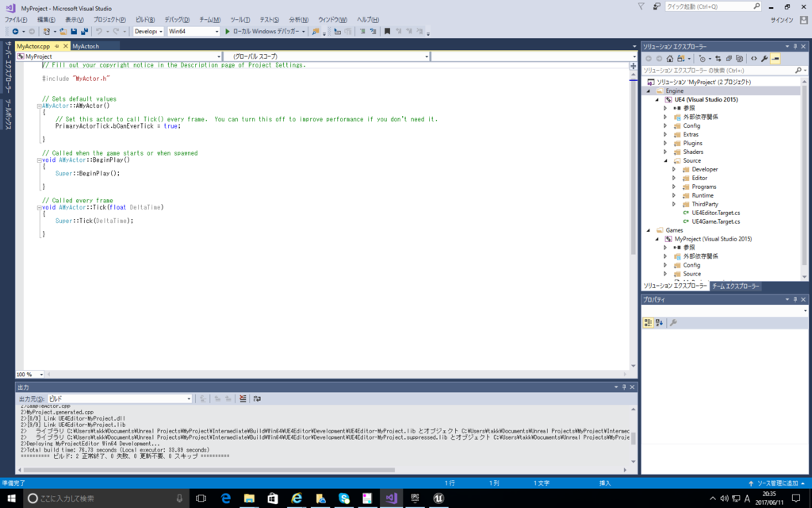812x508 pixels.
Task: Open the グローバル スコープ dropdown
Action: pos(326,56)
